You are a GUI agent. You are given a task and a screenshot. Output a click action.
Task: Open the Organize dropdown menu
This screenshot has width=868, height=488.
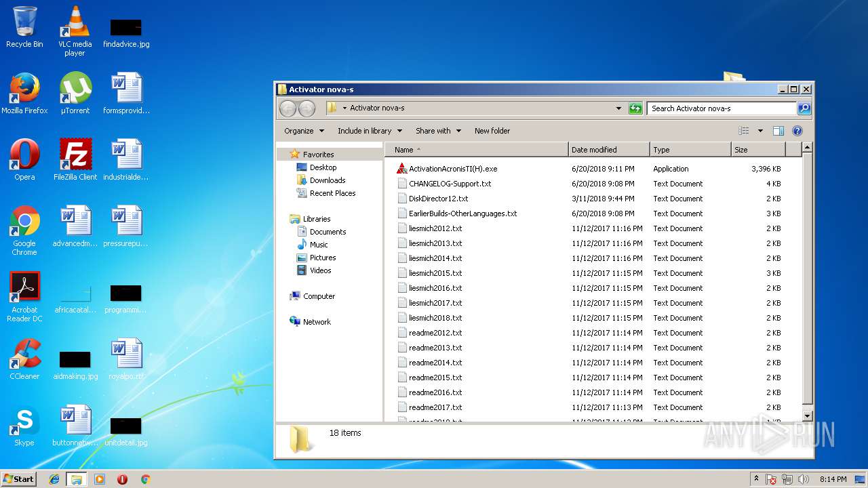coord(304,131)
